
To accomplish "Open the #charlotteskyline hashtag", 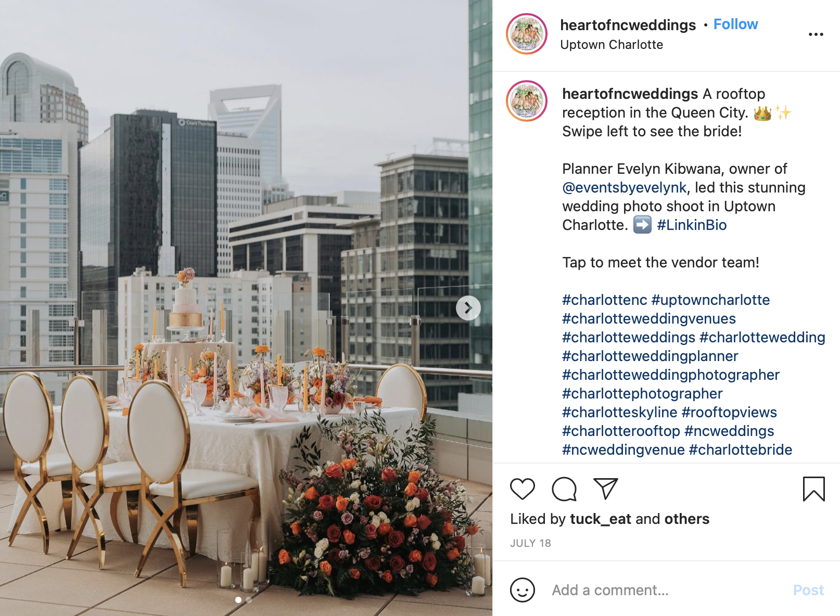I will point(619,412).
